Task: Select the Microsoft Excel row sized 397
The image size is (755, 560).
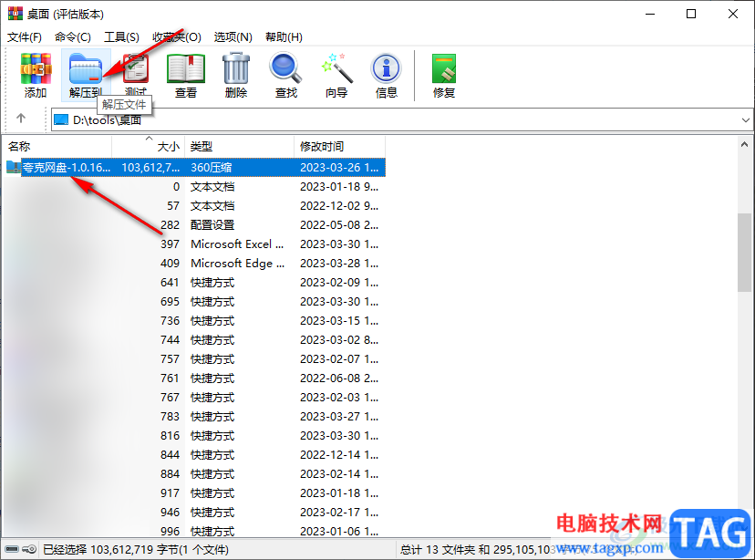Action: 195,244
